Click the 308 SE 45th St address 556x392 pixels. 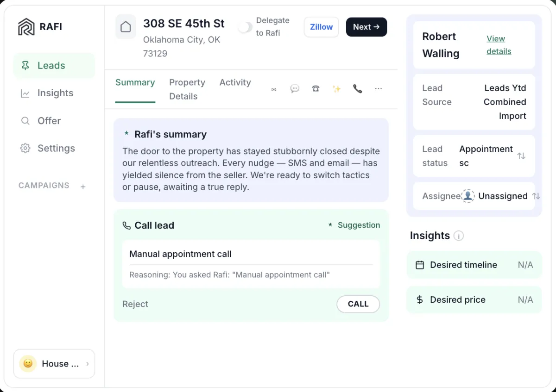184,24
